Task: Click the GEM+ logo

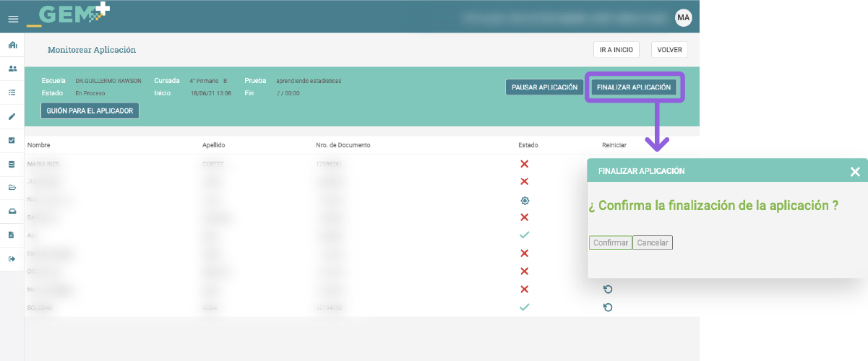Action: coord(69,14)
